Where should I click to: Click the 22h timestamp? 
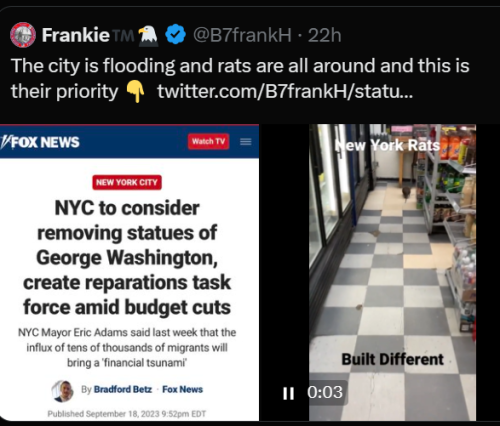324,35
